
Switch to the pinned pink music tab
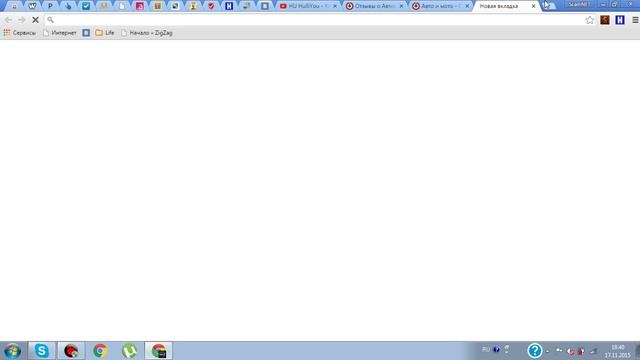click(x=140, y=6)
